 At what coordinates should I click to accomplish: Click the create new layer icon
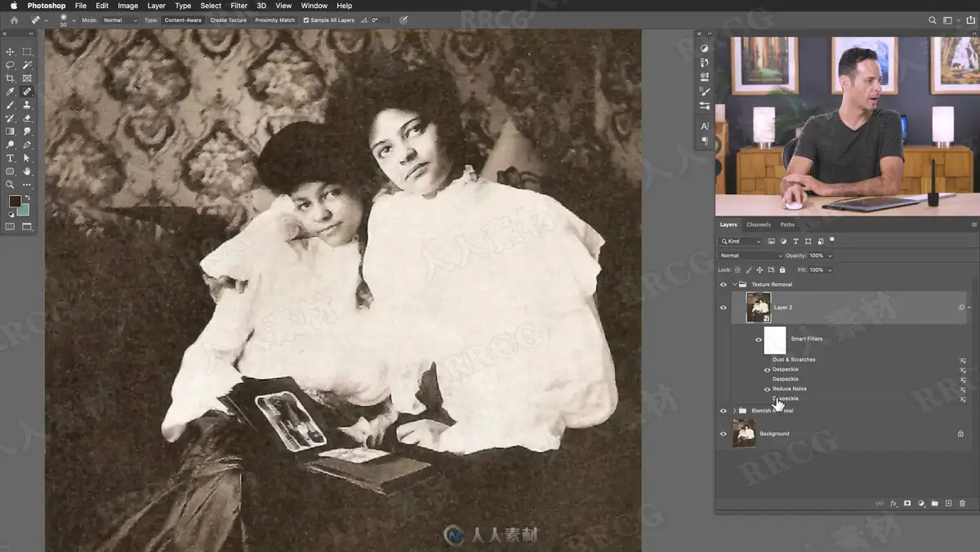tap(949, 504)
